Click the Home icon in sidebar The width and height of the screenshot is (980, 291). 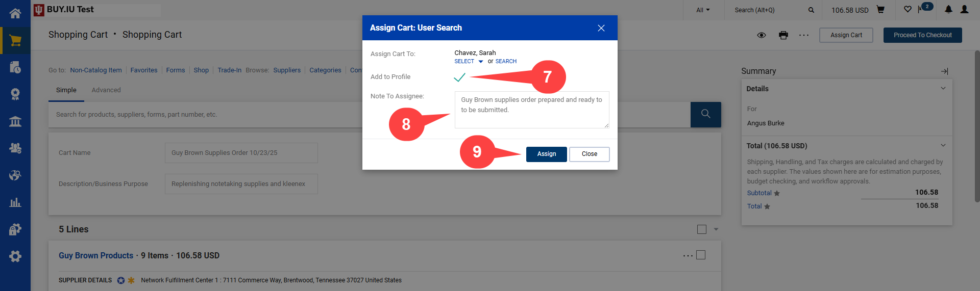point(15,13)
